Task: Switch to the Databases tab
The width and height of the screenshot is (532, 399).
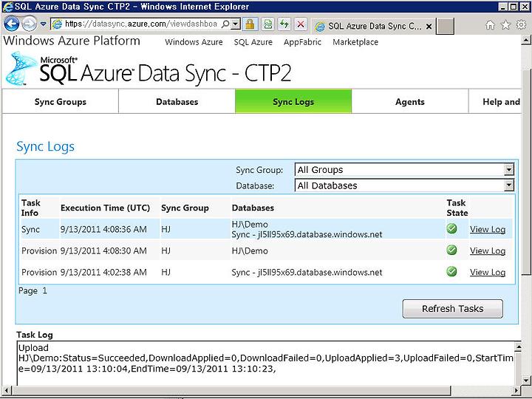Action: (177, 101)
